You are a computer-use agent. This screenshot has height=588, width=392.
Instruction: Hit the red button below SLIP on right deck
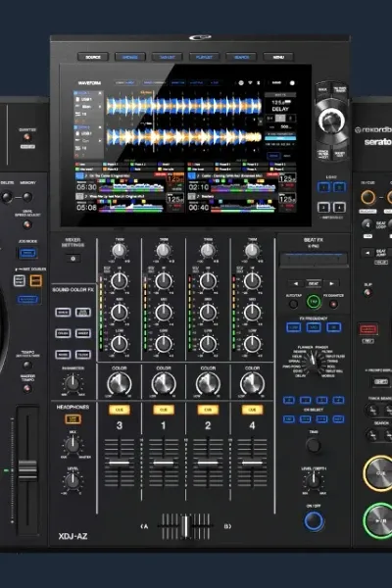pyautogui.click(x=368, y=329)
